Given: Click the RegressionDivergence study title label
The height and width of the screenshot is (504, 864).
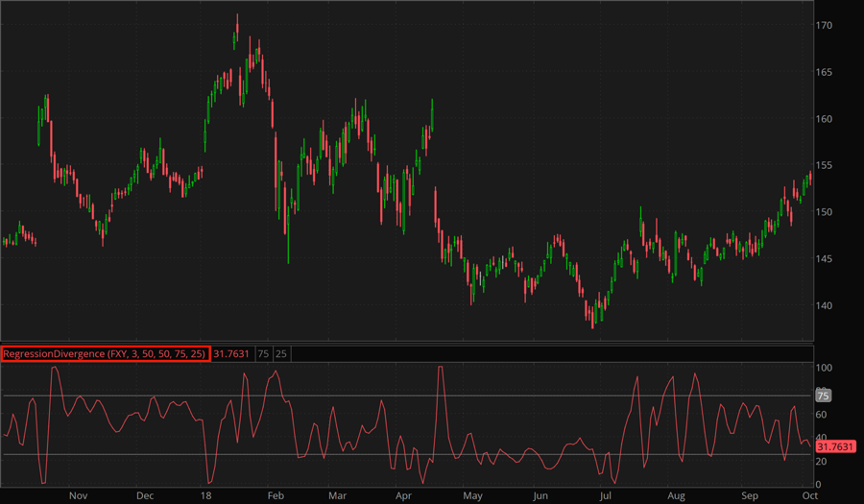Looking at the screenshot, I should [x=105, y=353].
